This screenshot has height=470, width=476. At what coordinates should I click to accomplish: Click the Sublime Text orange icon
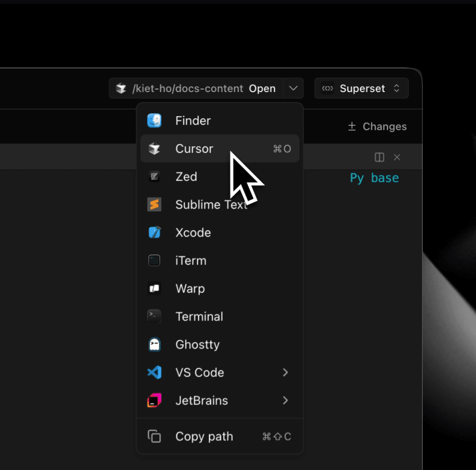click(x=154, y=204)
